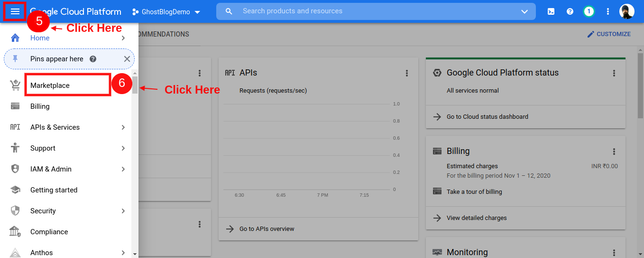The height and width of the screenshot is (258, 644).
Task: Expand the IAM & Admin submenu
Action: pos(123,169)
